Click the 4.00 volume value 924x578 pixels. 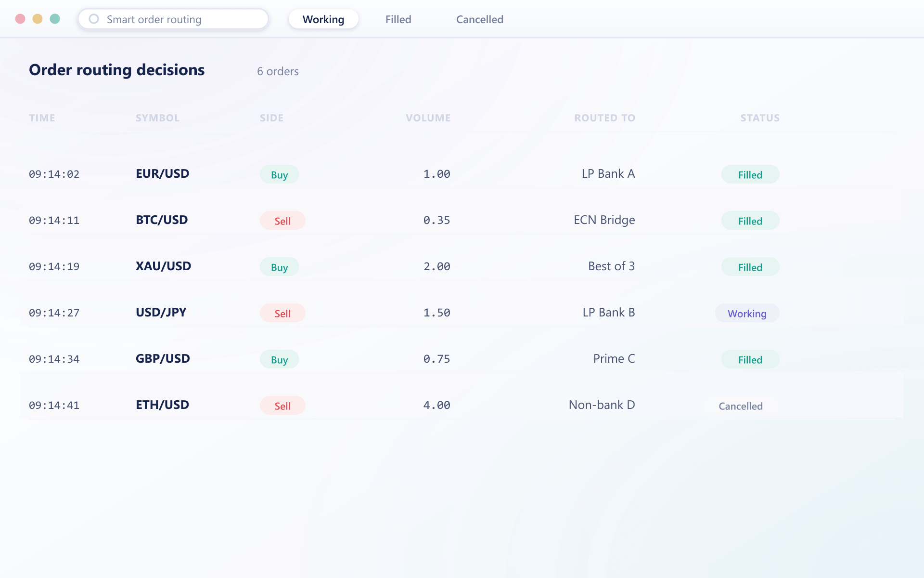[436, 405]
